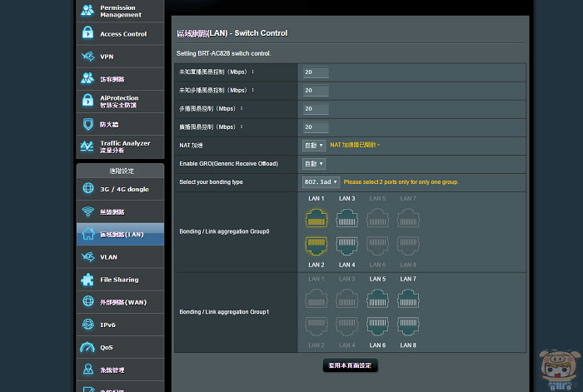
Task: Toggle LAN 5 port in Group1
Action: (377, 299)
